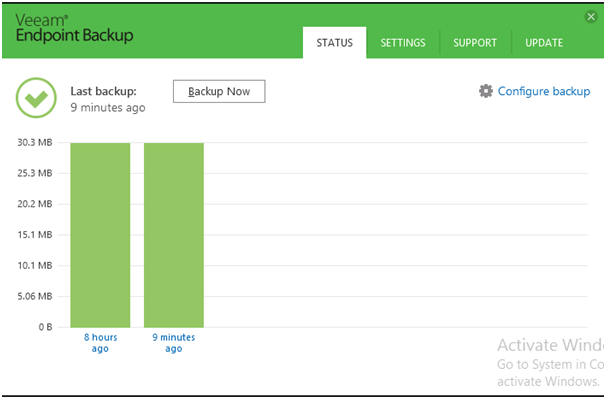The width and height of the screenshot is (606, 399).
Task: Click the gear icon beside Configure backup
Action: 486,91
